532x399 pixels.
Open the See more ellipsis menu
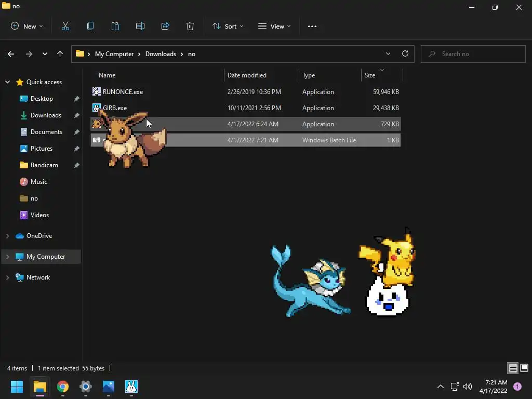click(x=312, y=26)
